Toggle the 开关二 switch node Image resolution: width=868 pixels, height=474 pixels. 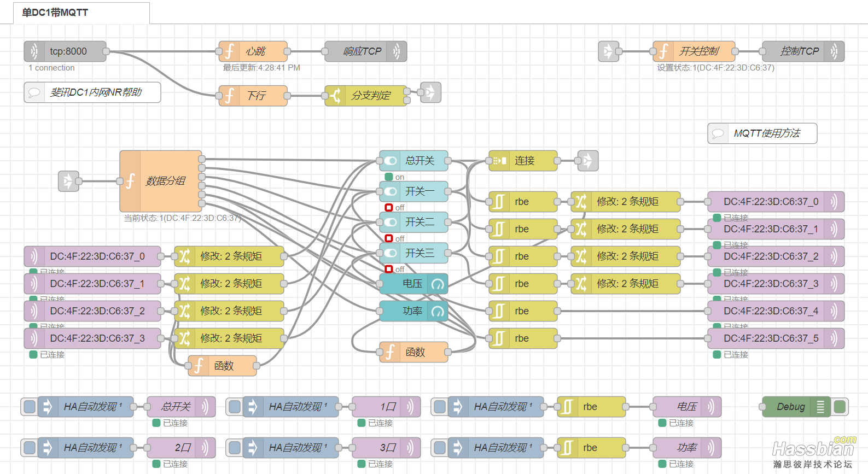413,222
